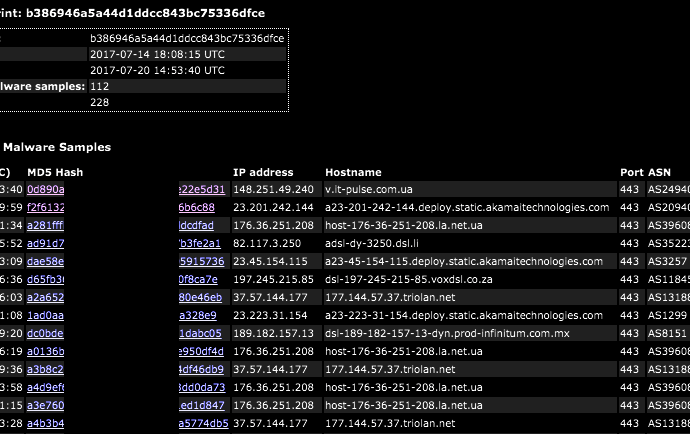The height and width of the screenshot is (434, 690).
Task: Click the hash link starting 1ad0aa
Action: pos(45,316)
